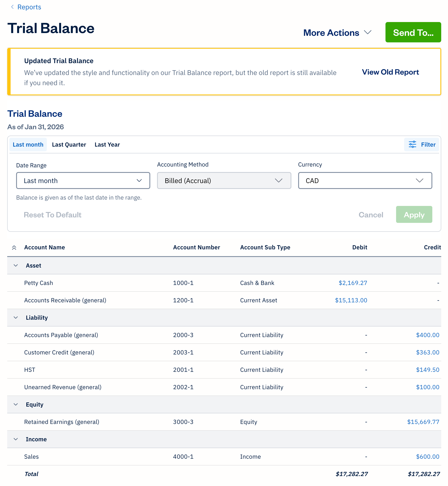Click the Filter icon

pyautogui.click(x=413, y=144)
